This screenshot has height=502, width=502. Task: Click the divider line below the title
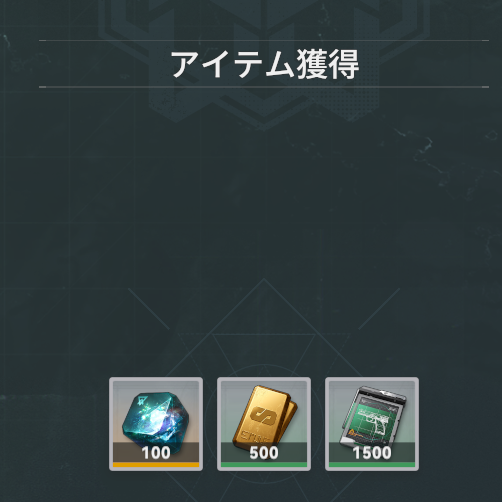coord(264,87)
